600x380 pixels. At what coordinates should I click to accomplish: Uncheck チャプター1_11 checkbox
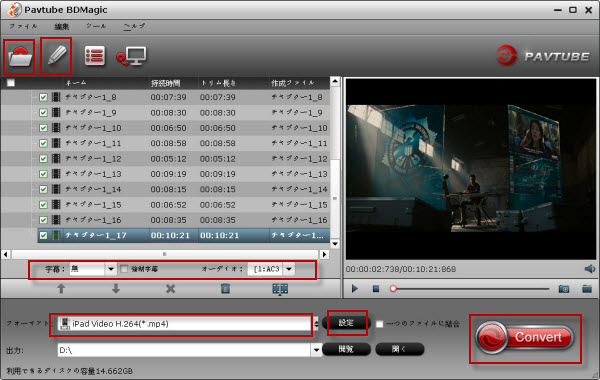click(43, 143)
